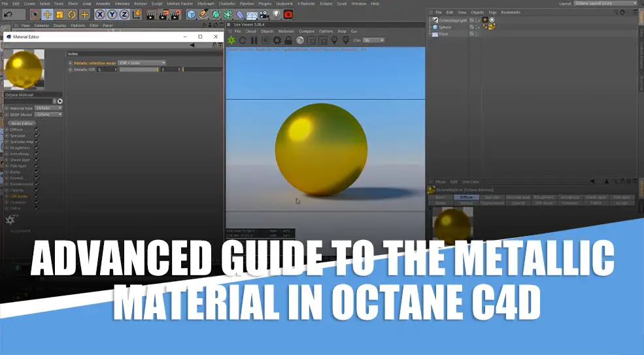Toggle the Diffuse channel checkbox
The width and height of the screenshot is (644, 355).
37,129
